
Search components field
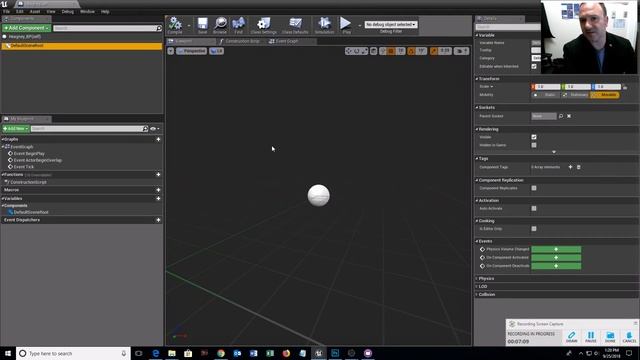click(x=107, y=28)
